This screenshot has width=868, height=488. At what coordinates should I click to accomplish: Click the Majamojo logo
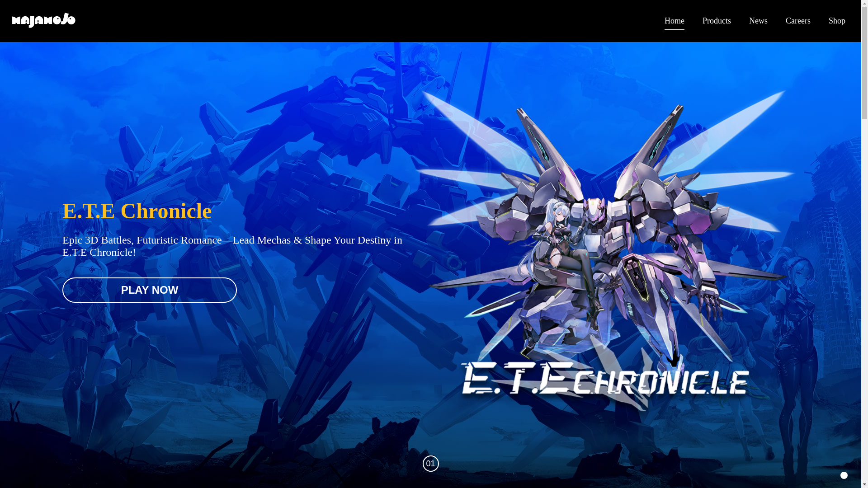click(x=44, y=20)
